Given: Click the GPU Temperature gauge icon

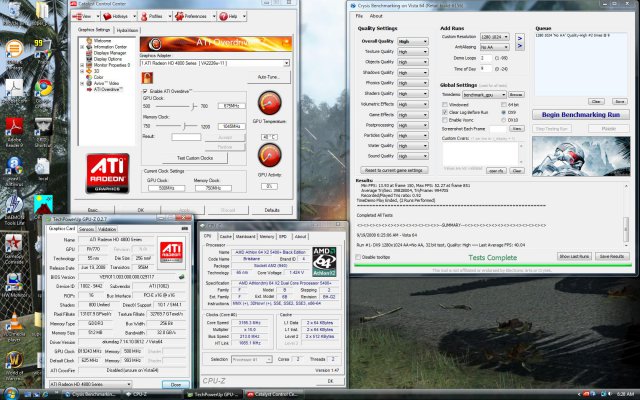Looking at the screenshot, I should [x=269, y=103].
